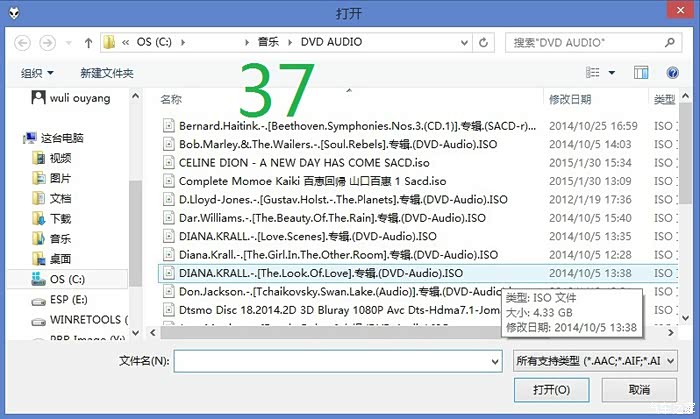
Task: Sort by 名称 column header
Action: pyautogui.click(x=171, y=99)
